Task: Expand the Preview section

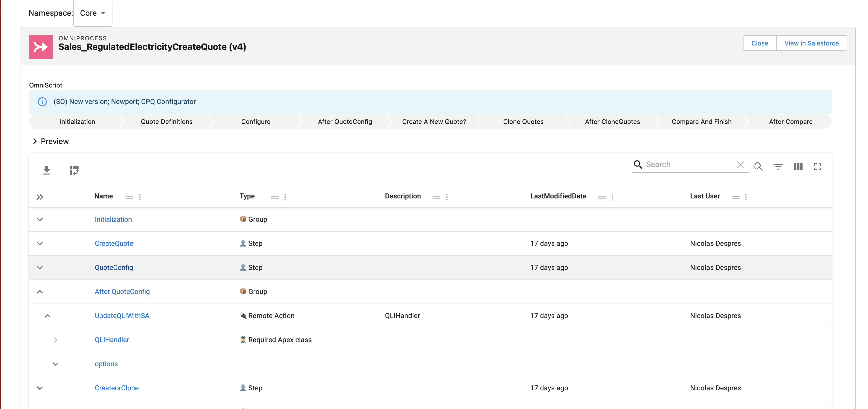Action: coord(35,141)
